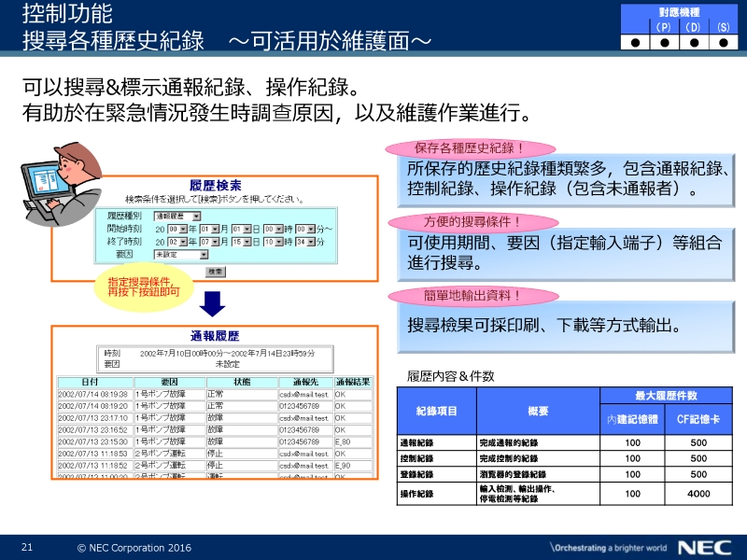Viewport: 747px width, 560px height.
Task: Click the CF記憶卡 column header
Action: (x=698, y=419)
